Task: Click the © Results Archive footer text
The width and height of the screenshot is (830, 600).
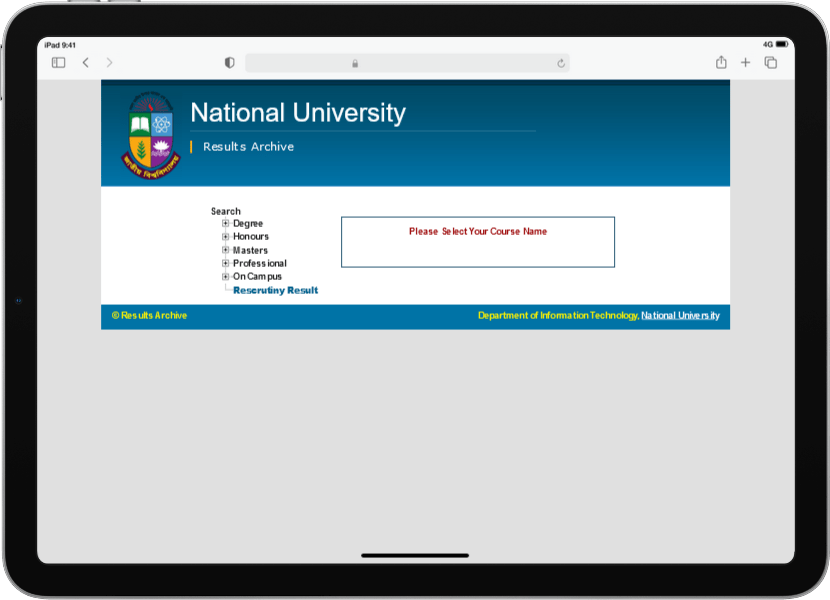Action: click(x=149, y=316)
